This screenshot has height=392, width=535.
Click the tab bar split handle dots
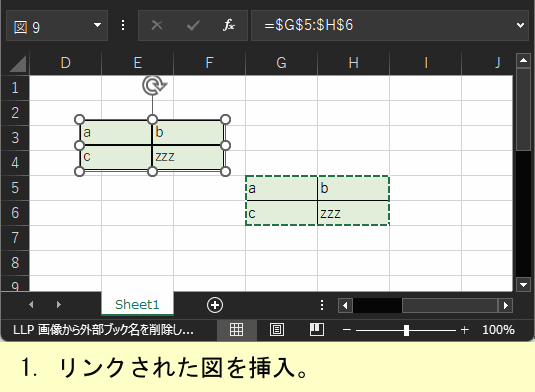(x=322, y=305)
